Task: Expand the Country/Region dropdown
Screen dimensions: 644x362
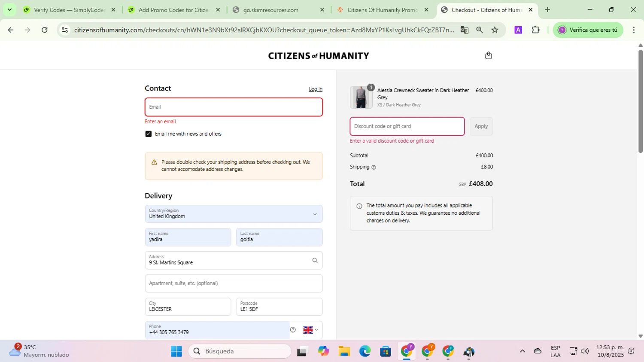Action: pos(234,214)
